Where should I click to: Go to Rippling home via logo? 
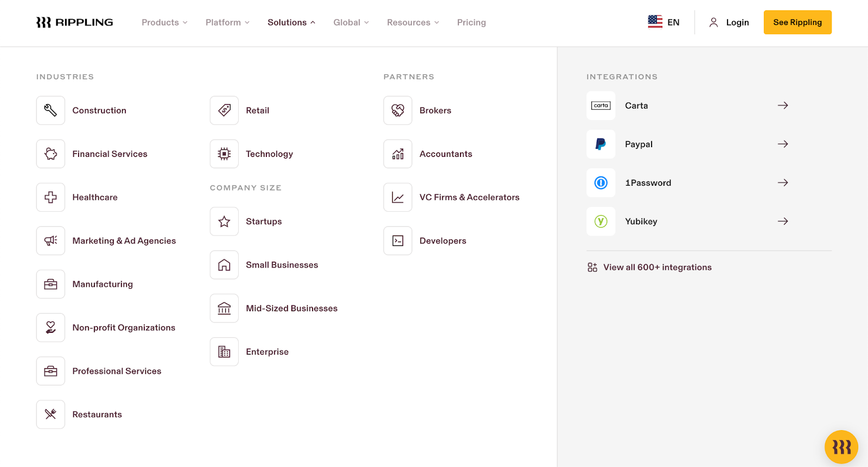75,22
